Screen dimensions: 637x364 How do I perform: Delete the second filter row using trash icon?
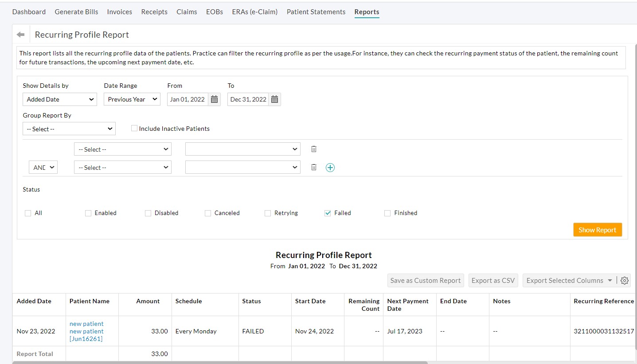click(313, 167)
